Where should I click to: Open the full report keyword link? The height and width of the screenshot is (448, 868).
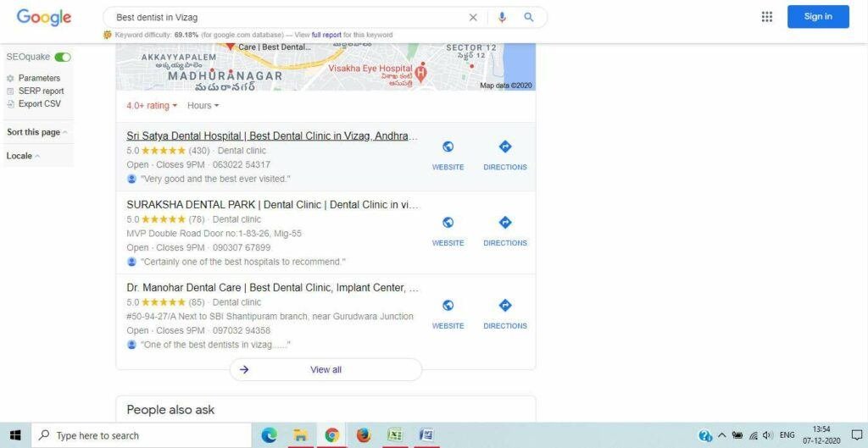coord(326,35)
